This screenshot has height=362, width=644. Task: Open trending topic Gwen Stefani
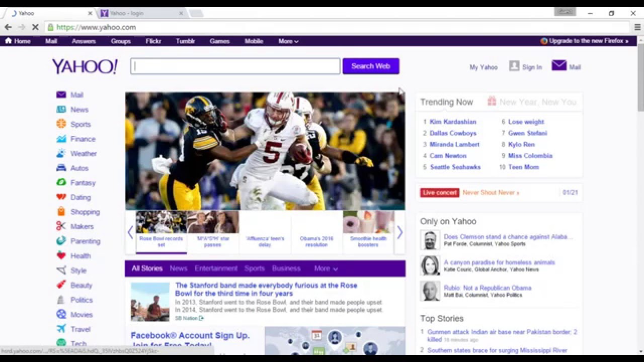(x=528, y=133)
